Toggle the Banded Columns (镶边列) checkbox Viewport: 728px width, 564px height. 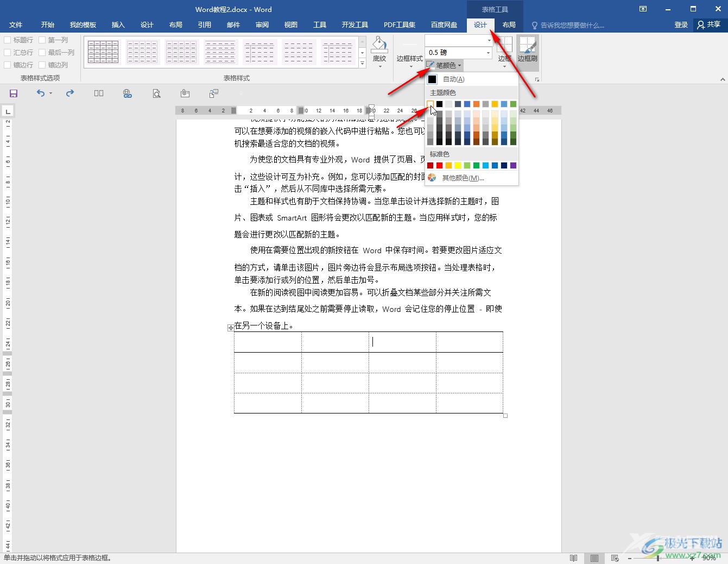pyautogui.click(x=42, y=65)
